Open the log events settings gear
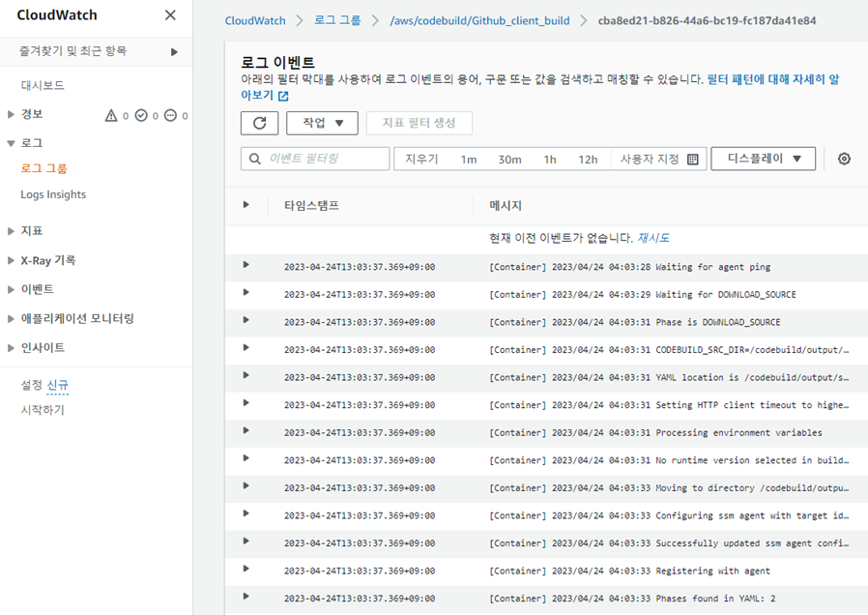This screenshot has height=615, width=868. click(844, 159)
